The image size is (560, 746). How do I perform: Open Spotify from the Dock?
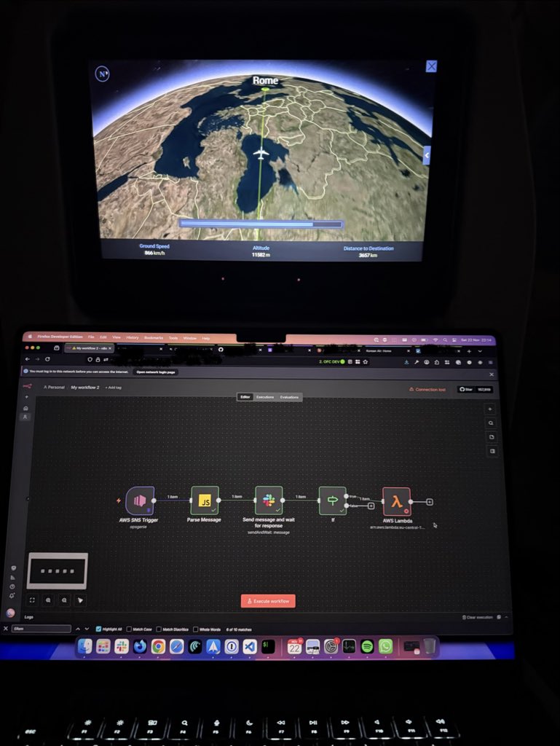pos(367,647)
